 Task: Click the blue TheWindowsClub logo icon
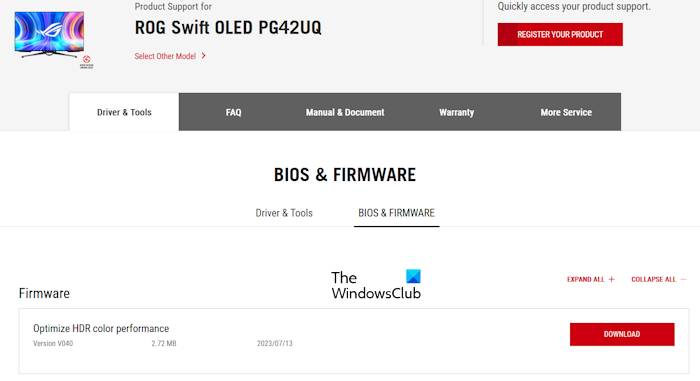pyautogui.click(x=413, y=276)
